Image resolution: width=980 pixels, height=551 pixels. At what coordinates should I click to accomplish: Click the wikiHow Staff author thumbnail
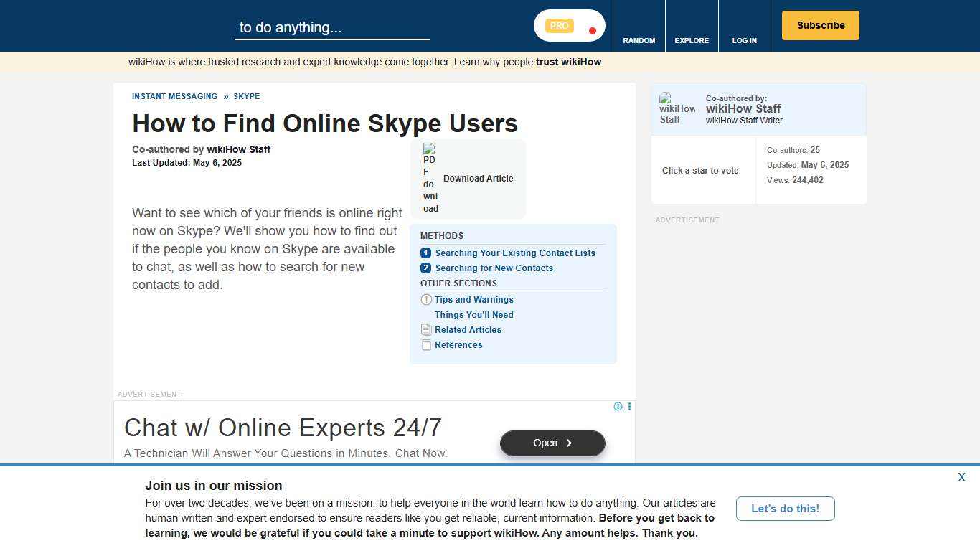click(677, 109)
